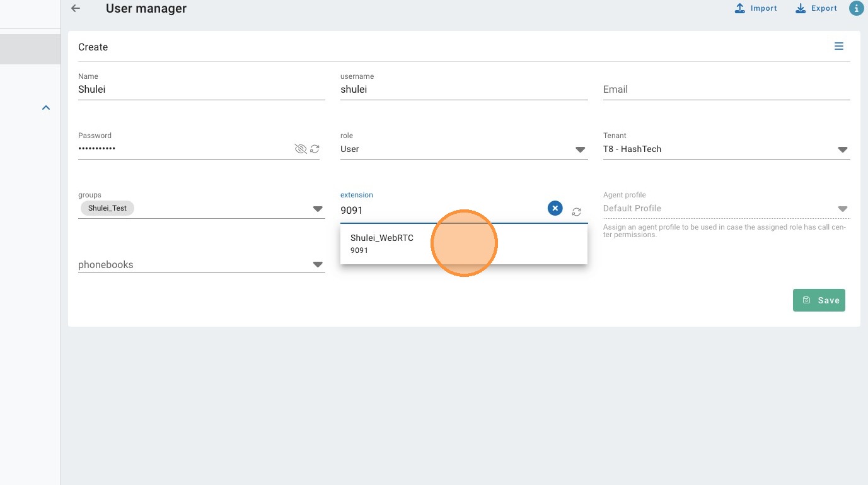Viewport: 868px width, 485px height.
Task: Toggle password visibility eye icon
Action: click(301, 149)
